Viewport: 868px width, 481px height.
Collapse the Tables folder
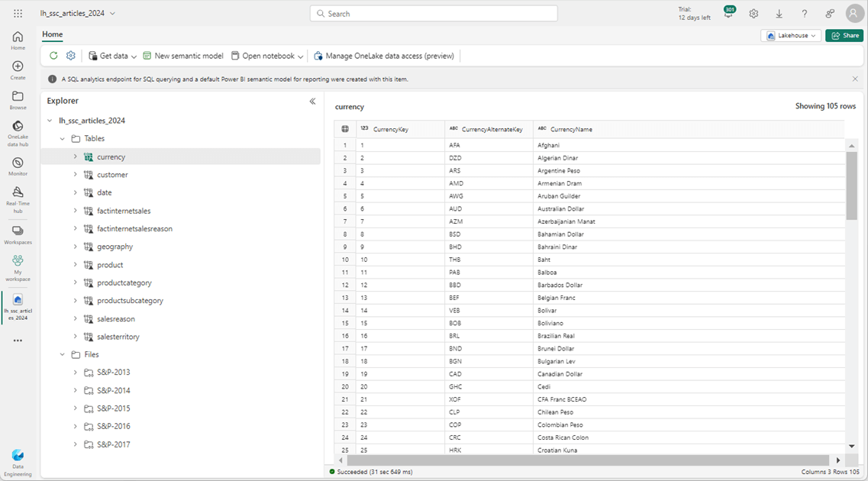[63, 139]
